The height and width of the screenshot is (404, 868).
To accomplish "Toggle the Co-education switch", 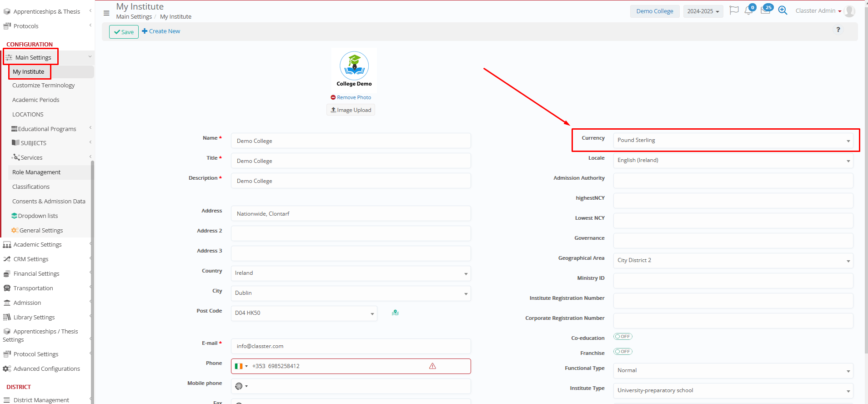I will (x=622, y=337).
